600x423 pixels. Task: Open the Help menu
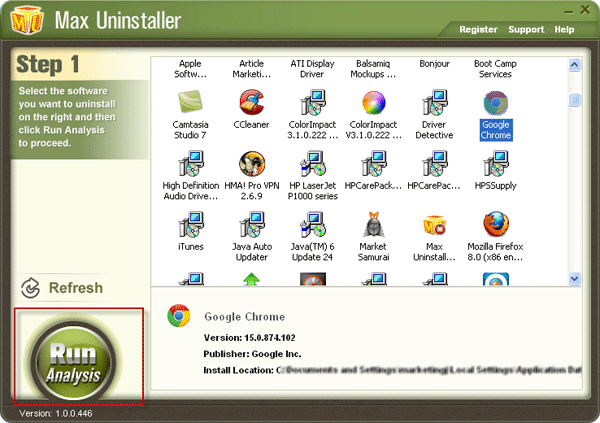tap(564, 29)
